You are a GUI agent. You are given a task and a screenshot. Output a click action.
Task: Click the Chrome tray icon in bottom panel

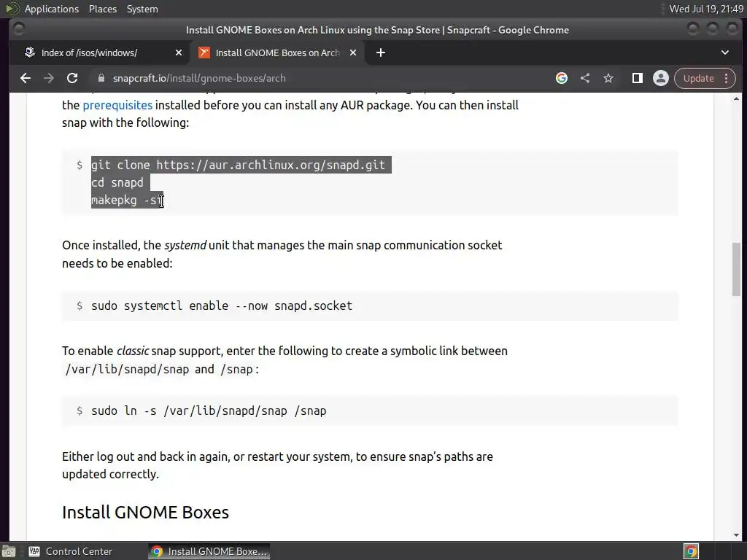click(x=692, y=551)
